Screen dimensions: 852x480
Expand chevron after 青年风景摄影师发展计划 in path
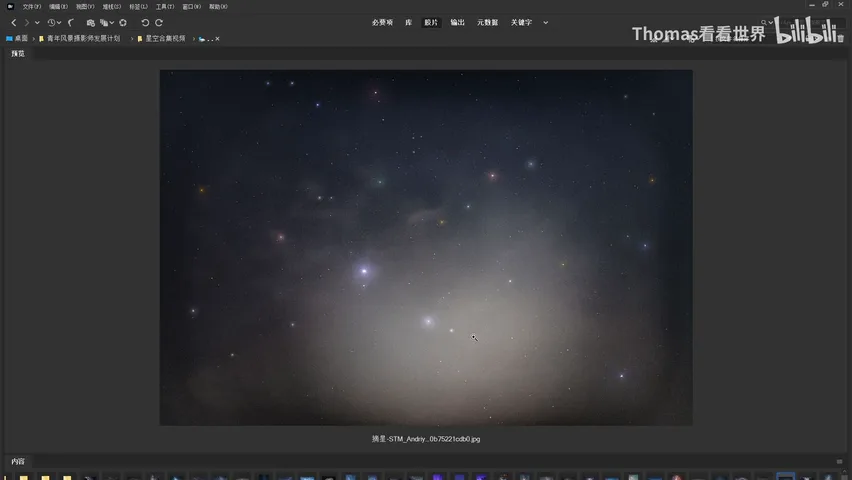pos(131,39)
